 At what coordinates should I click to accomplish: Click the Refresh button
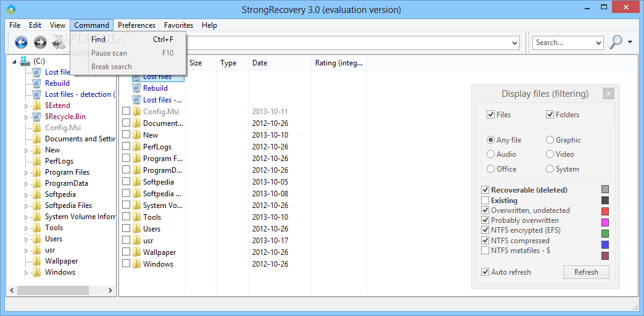tap(586, 272)
